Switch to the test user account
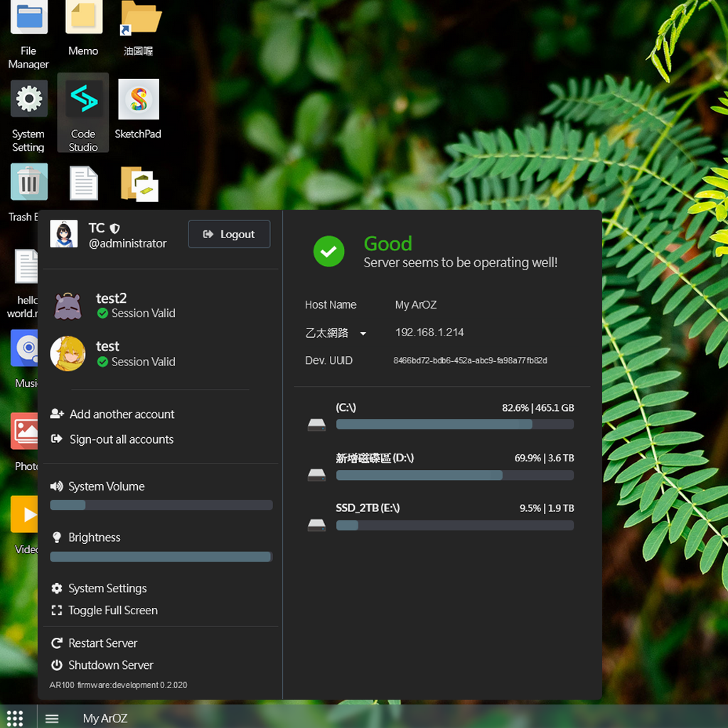 click(107, 353)
